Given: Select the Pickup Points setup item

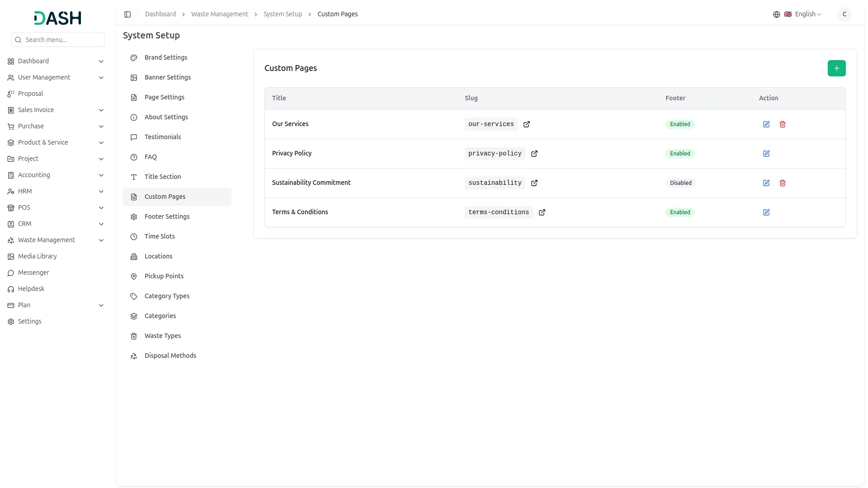Looking at the screenshot, I should pyautogui.click(x=164, y=276).
